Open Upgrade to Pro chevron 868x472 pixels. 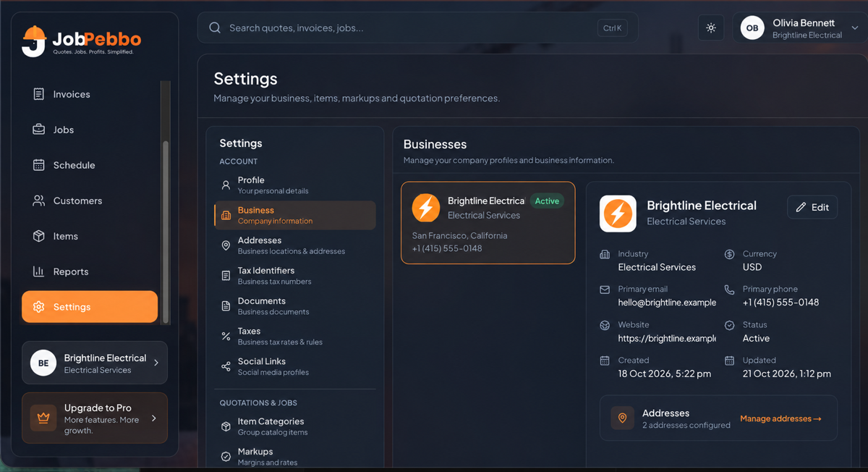pyautogui.click(x=154, y=418)
